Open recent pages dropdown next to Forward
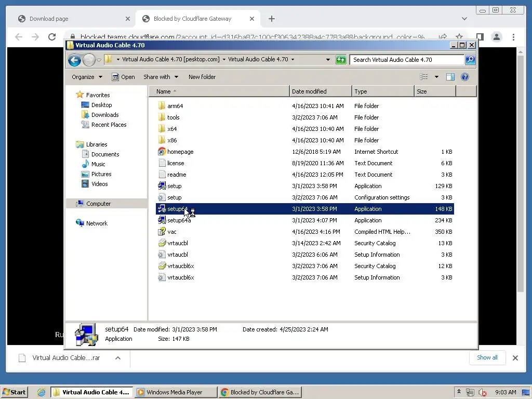 (99, 60)
